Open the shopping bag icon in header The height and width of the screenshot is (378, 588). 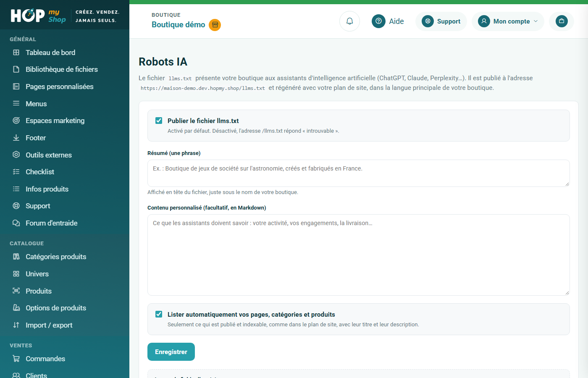coord(562,21)
